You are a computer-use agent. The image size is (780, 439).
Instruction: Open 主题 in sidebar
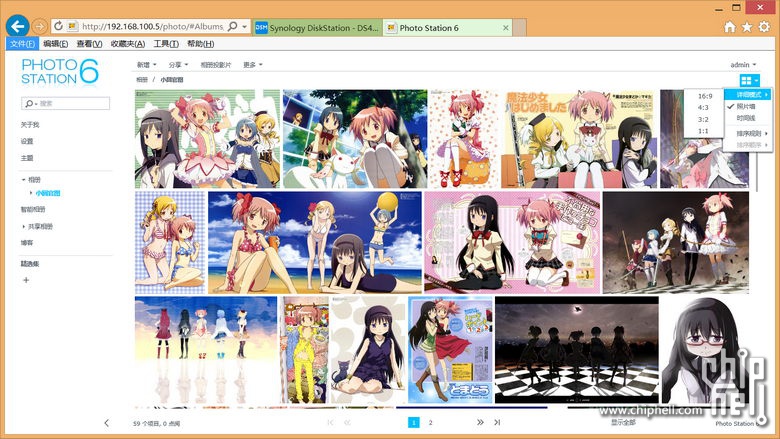[x=27, y=158]
